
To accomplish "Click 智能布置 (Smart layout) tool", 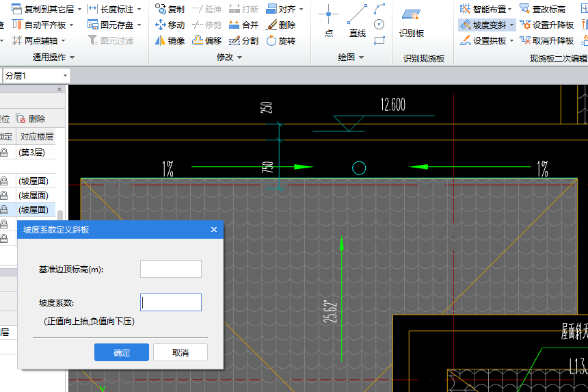I will point(483,9).
